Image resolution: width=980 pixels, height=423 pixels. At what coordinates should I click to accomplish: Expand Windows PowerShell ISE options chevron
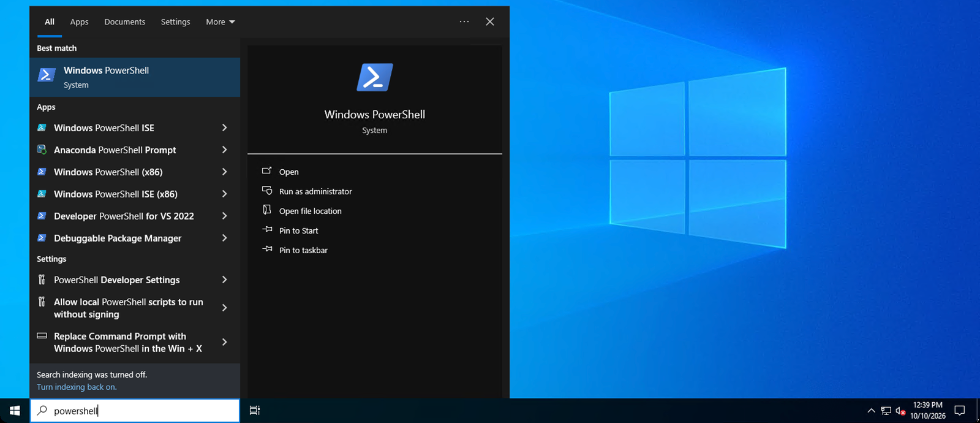coord(224,128)
